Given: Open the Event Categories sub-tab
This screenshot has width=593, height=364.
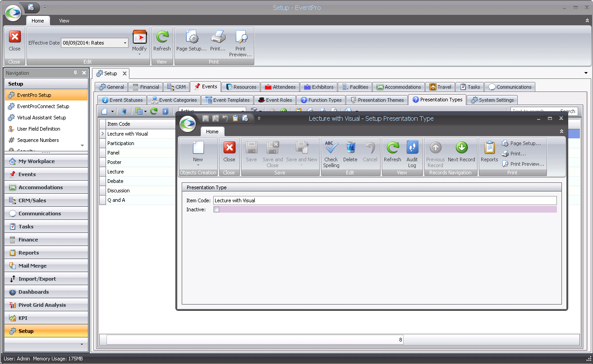Looking at the screenshot, I should pyautogui.click(x=174, y=100).
